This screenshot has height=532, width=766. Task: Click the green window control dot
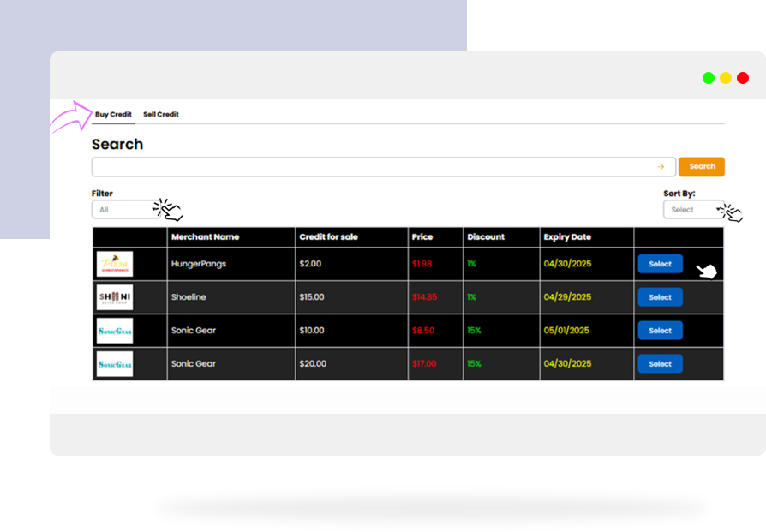coord(709,78)
